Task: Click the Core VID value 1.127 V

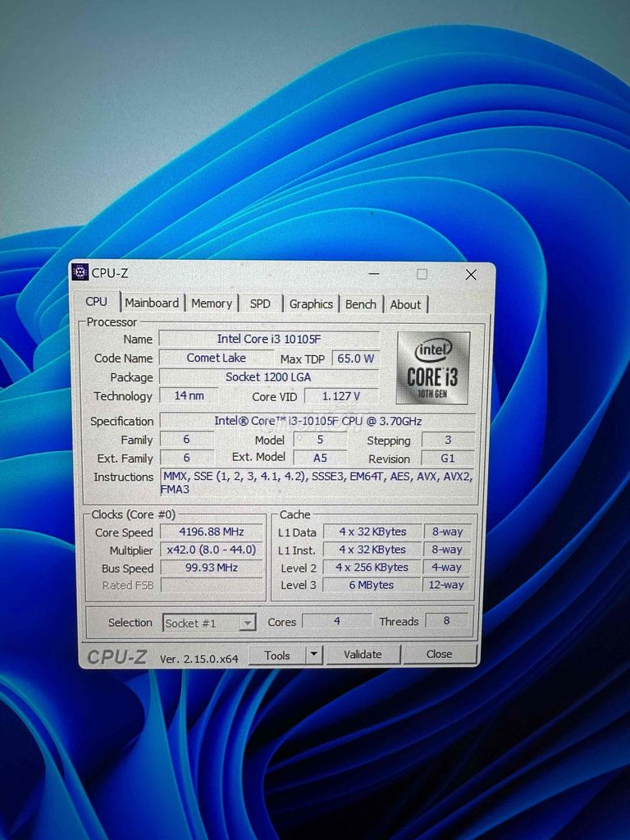Action: pos(341,396)
